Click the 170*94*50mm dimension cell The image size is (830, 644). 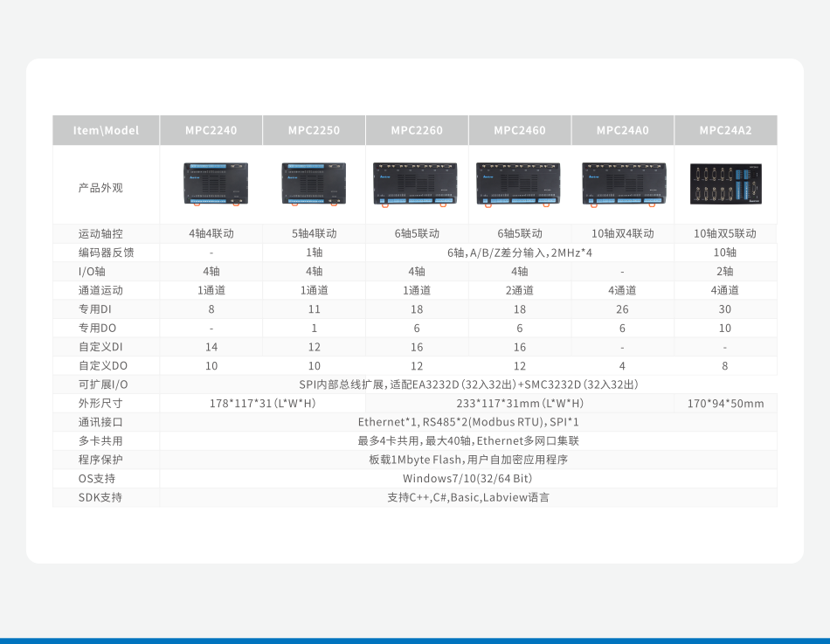click(x=726, y=404)
